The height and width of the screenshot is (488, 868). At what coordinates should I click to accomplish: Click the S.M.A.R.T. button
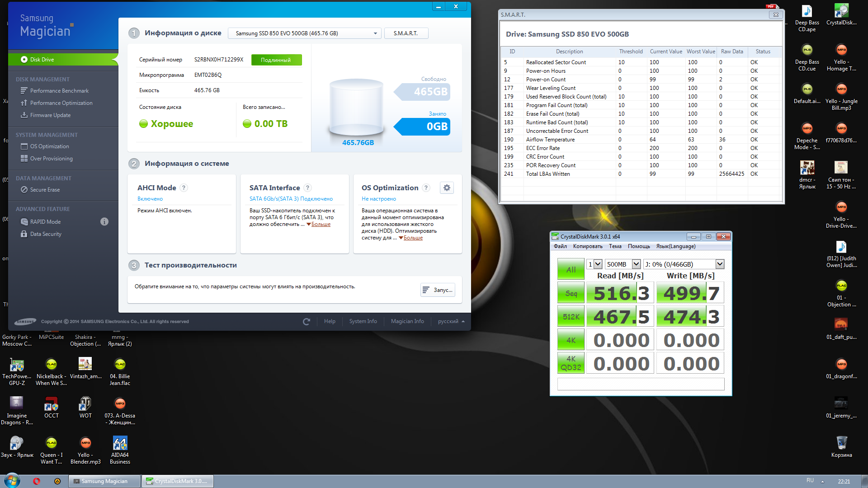(x=406, y=33)
